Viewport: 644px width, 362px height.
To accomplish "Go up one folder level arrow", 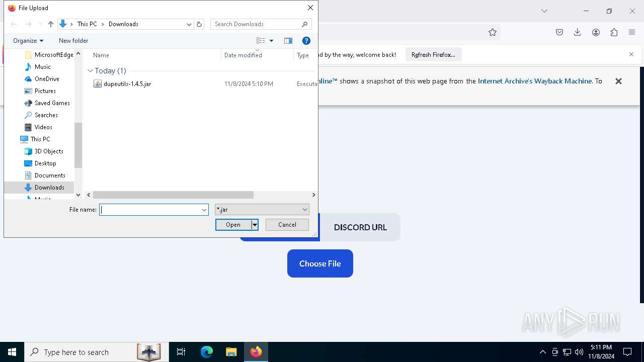I will 51,24.
